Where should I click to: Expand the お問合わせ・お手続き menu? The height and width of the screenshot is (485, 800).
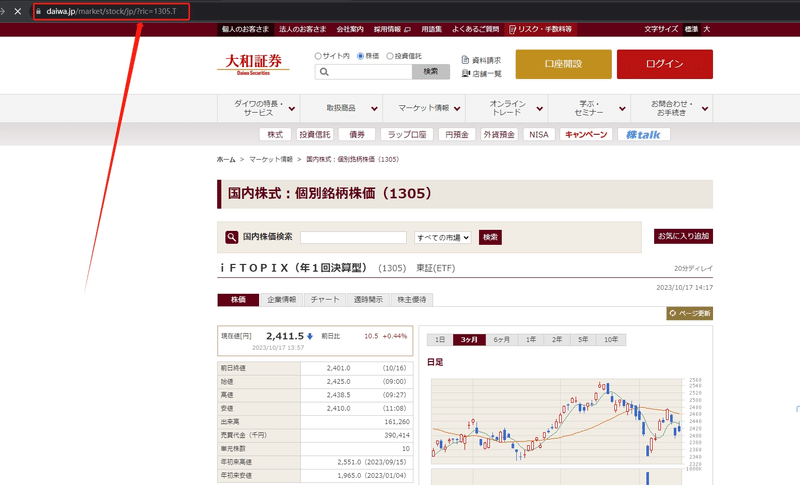pos(672,108)
